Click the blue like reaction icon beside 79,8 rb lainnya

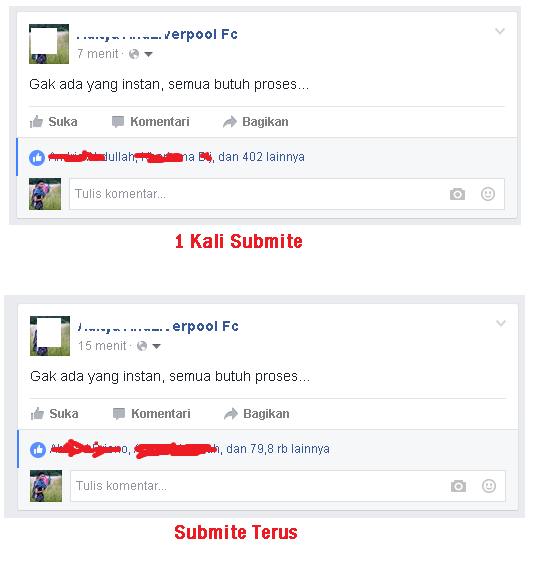point(38,450)
